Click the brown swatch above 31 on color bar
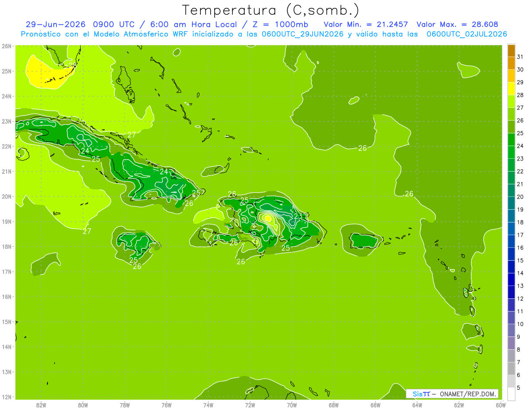 coord(511,51)
